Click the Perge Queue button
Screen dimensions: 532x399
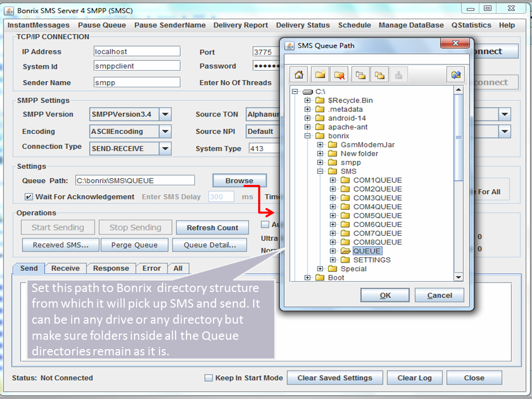[135, 245]
